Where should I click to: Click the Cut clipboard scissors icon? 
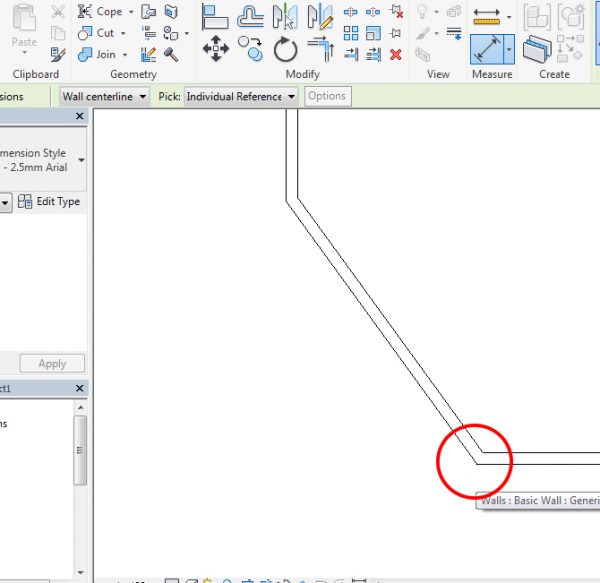(58, 12)
